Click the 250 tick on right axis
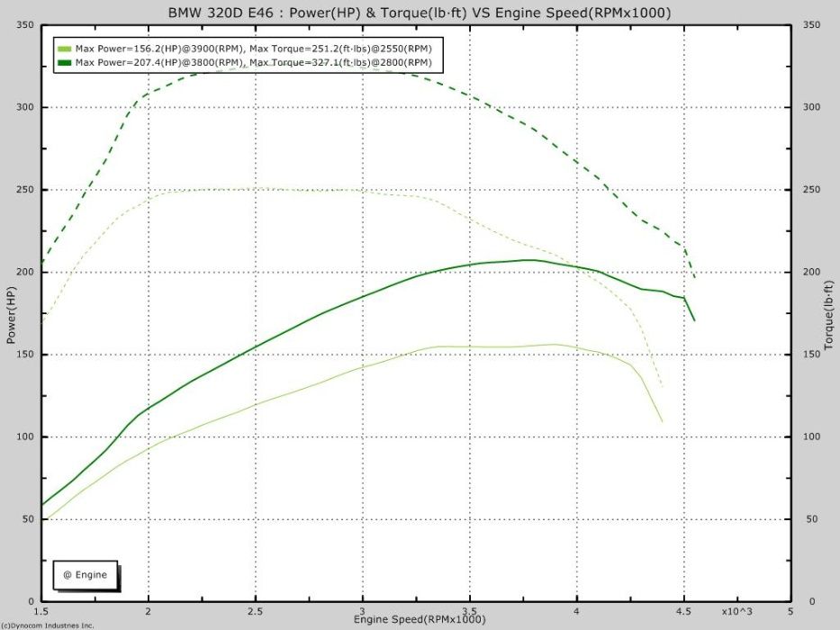This screenshot has width=840, height=630. pos(811,190)
